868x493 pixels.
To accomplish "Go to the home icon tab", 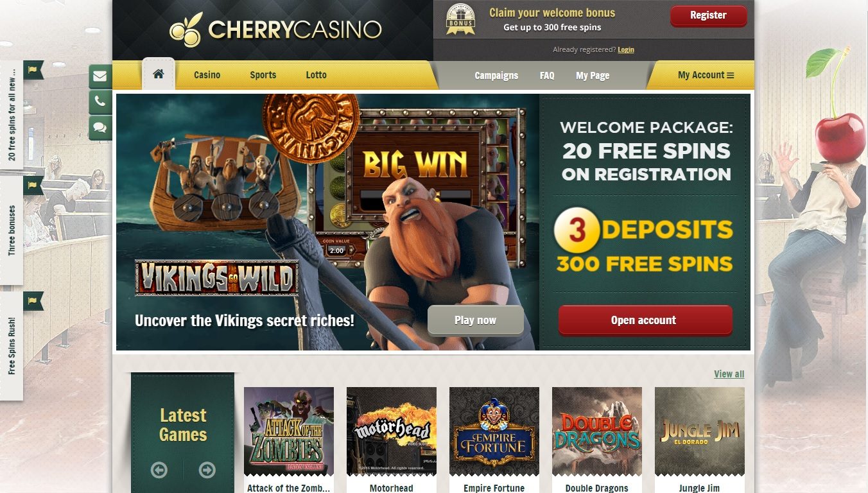I will point(159,74).
